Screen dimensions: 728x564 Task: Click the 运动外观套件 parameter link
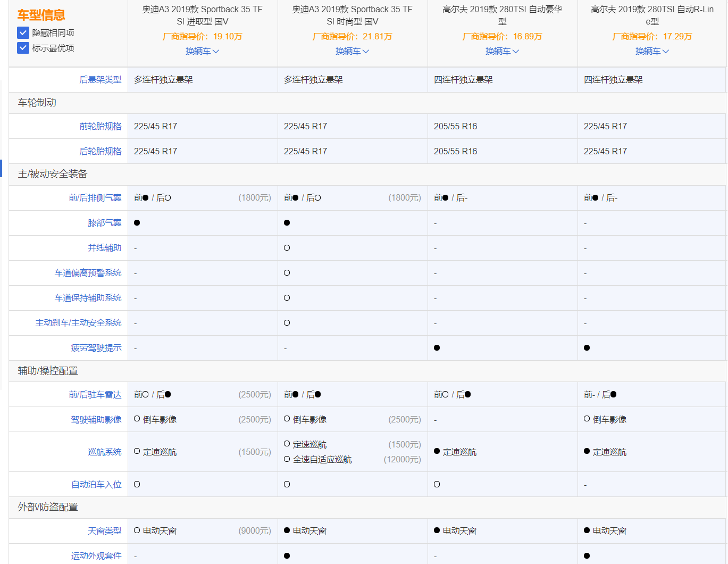(x=96, y=556)
